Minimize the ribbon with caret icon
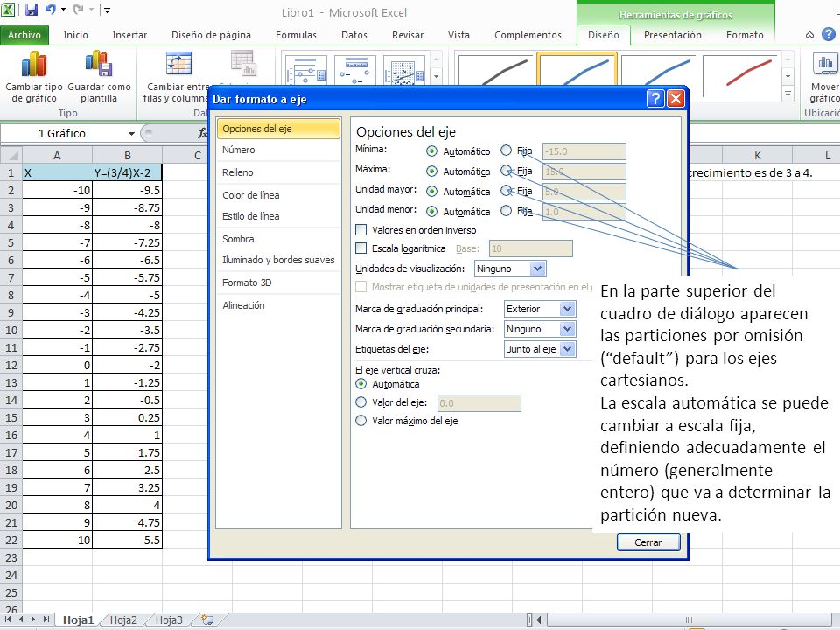This screenshot has height=630, width=840. [809, 35]
